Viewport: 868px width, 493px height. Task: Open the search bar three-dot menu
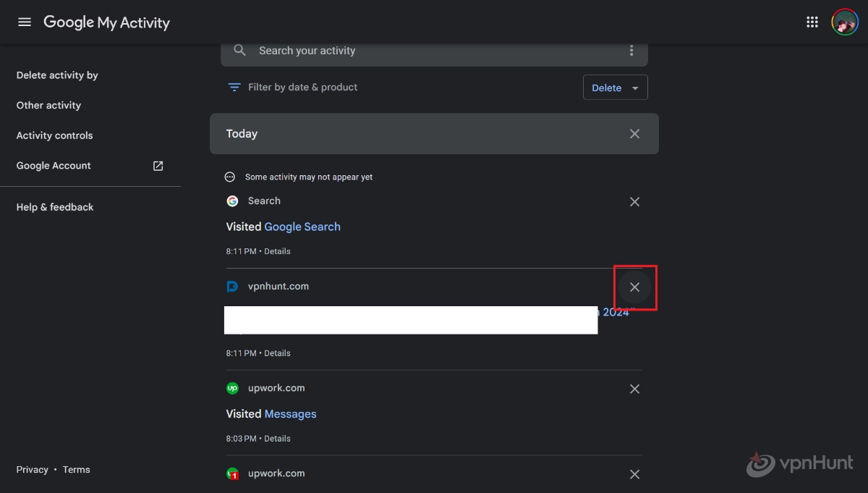click(631, 51)
